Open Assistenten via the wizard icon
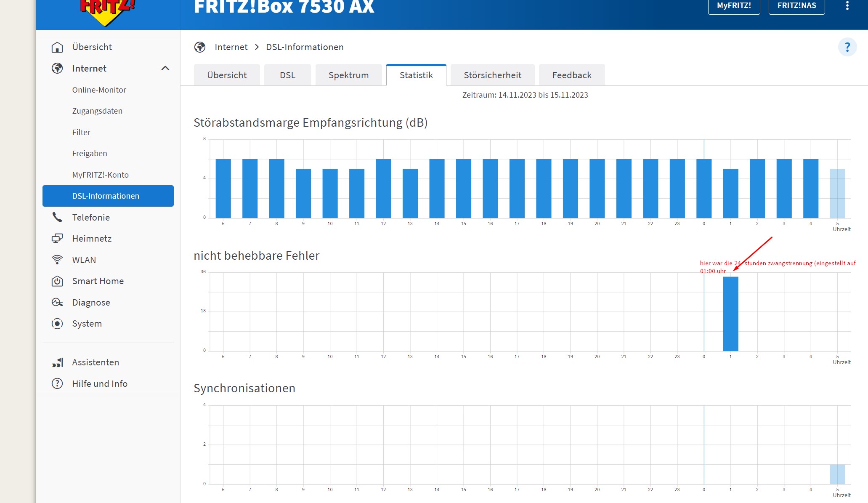The width and height of the screenshot is (868, 503). pos(57,362)
